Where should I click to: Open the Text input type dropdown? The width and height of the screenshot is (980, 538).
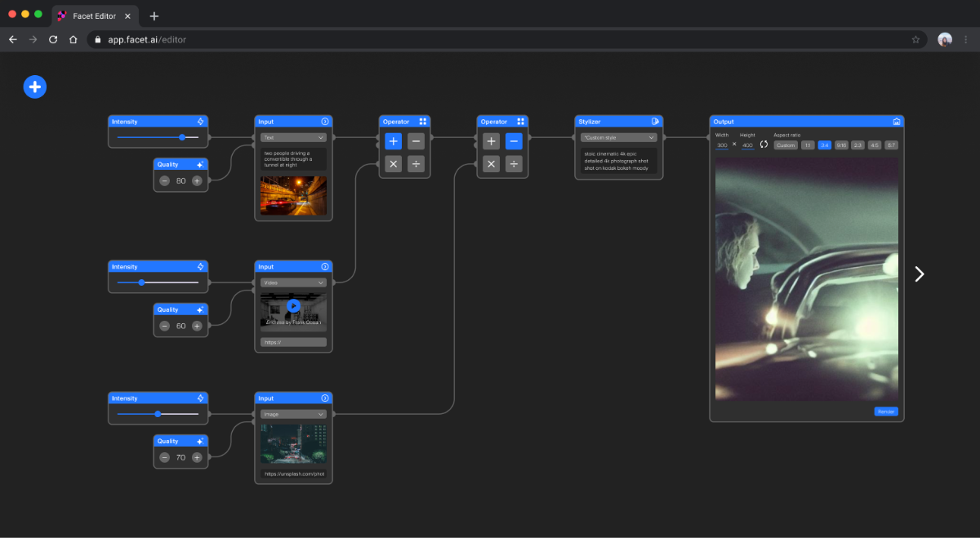point(293,138)
